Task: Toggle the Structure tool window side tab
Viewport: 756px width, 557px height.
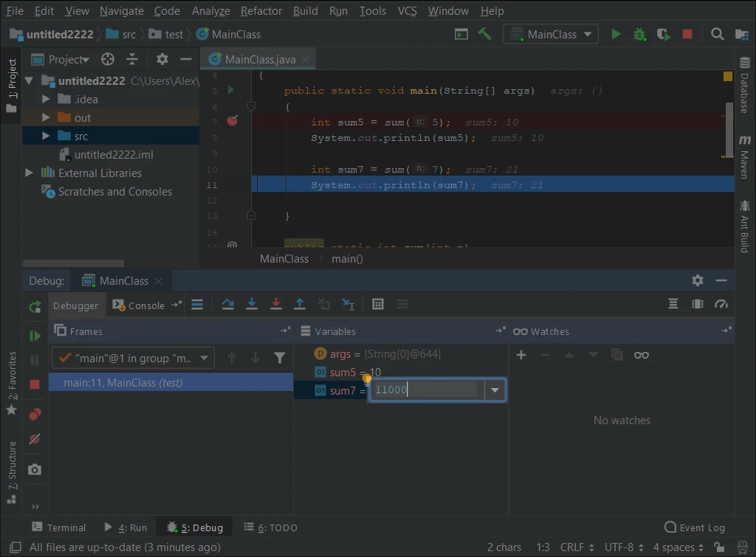Action: click(12, 472)
